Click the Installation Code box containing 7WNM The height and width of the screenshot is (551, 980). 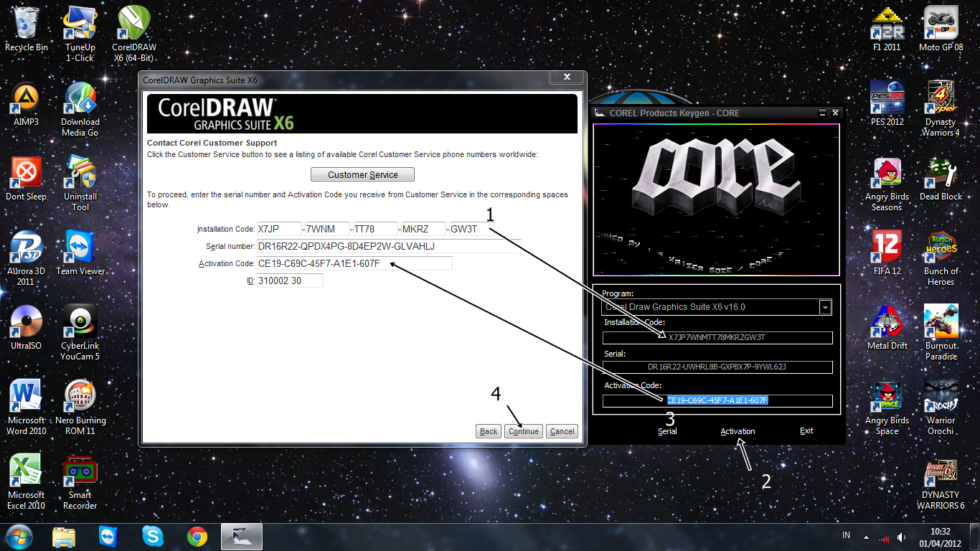point(328,229)
